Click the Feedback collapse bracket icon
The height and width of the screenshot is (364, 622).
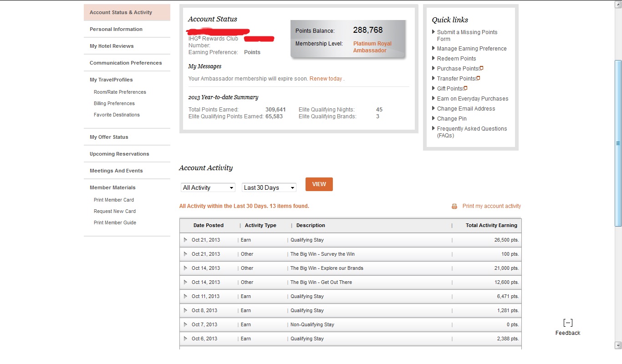pos(567,323)
